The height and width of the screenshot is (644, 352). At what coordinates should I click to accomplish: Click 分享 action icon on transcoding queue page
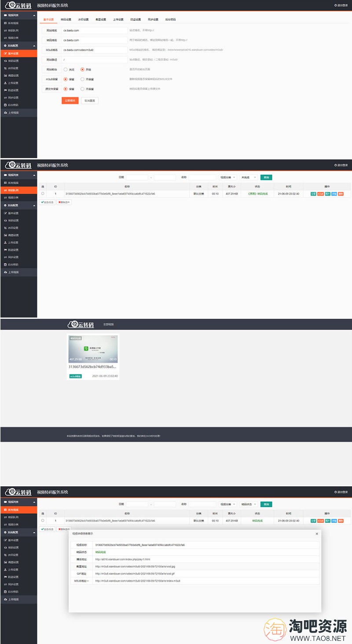[x=313, y=194]
